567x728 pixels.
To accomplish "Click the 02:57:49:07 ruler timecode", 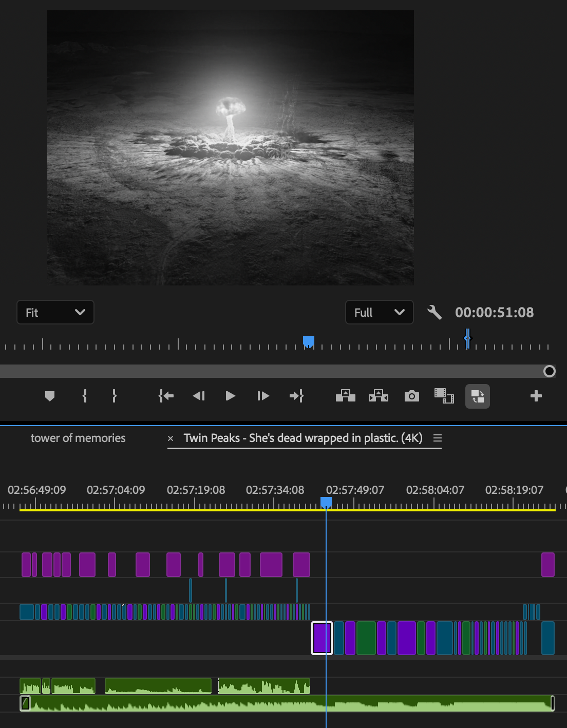I will 355,490.
